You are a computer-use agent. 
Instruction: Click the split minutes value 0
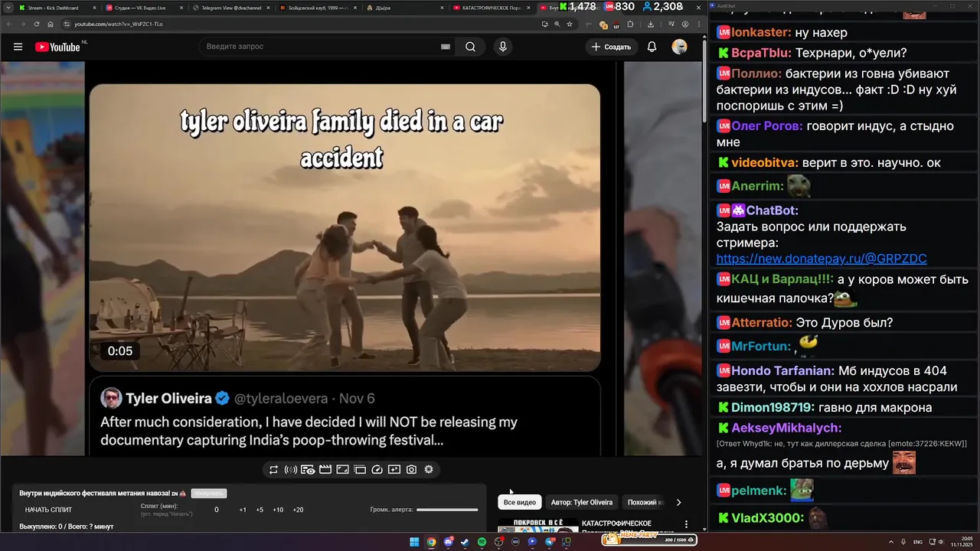[217, 510]
